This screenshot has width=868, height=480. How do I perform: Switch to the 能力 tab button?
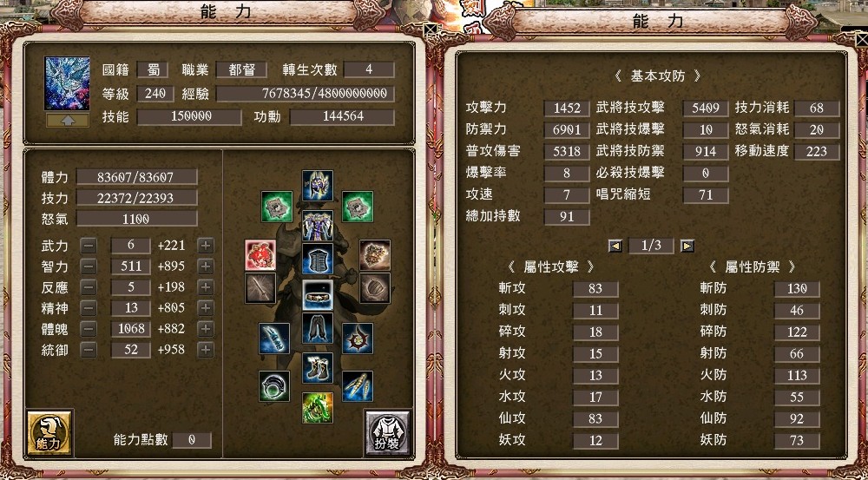pyautogui.click(x=49, y=433)
